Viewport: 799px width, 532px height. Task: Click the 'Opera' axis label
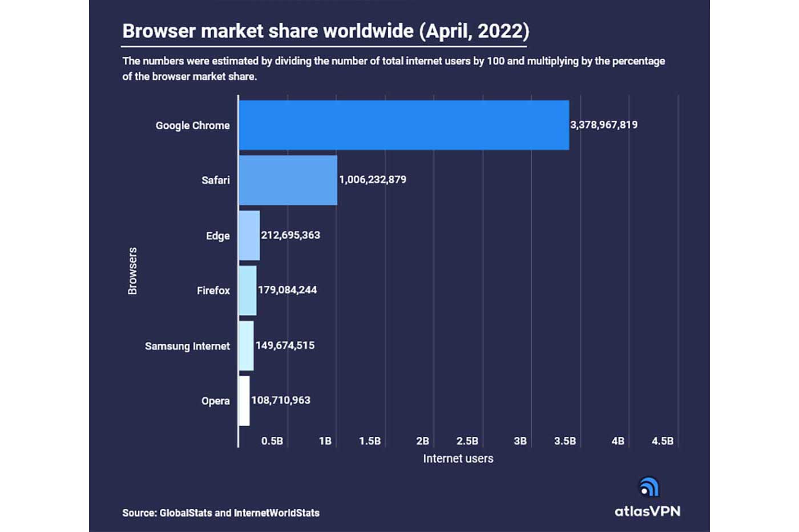point(216,401)
